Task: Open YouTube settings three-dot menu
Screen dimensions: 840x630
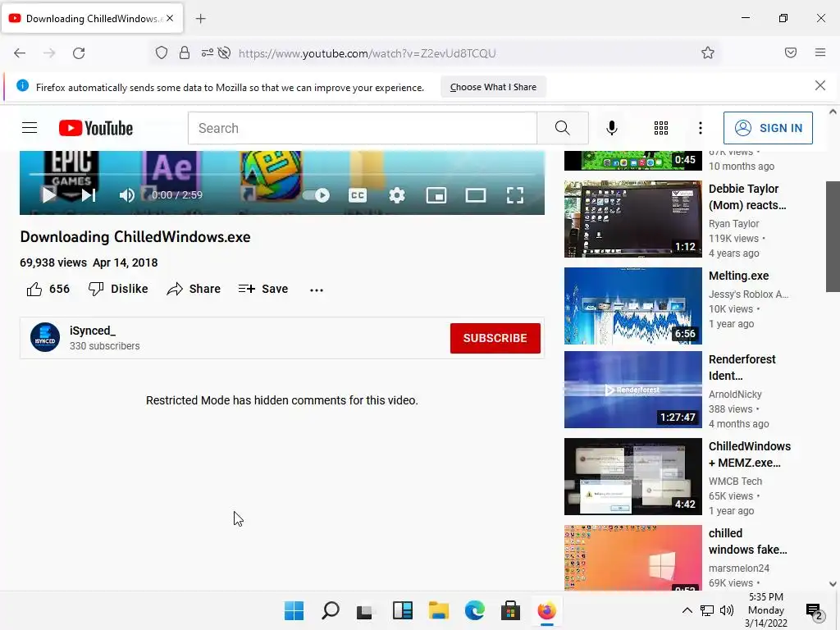Action: point(701,128)
